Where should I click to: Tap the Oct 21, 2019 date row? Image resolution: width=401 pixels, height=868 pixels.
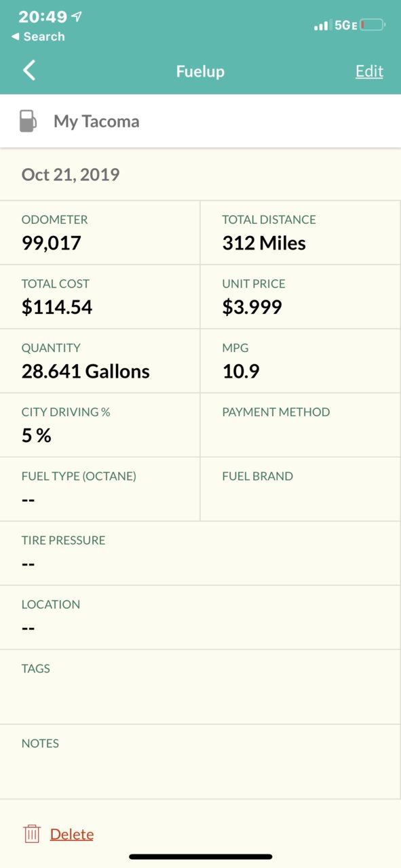point(200,174)
